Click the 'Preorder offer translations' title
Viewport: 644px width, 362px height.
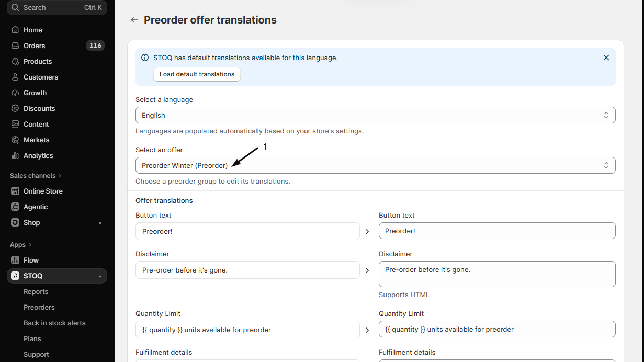click(x=210, y=20)
